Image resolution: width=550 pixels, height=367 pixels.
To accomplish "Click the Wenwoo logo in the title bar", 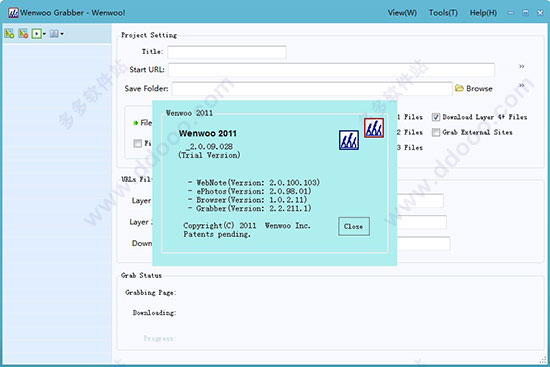I will 13,13.
